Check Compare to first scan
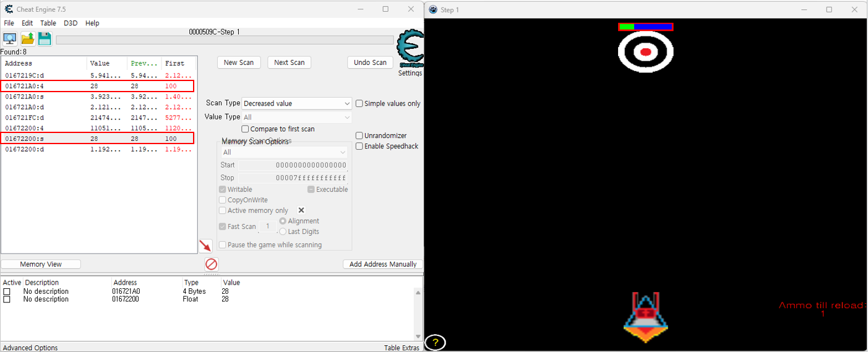The width and height of the screenshot is (868, 352). pyautogui.click(x=245, y=129)
